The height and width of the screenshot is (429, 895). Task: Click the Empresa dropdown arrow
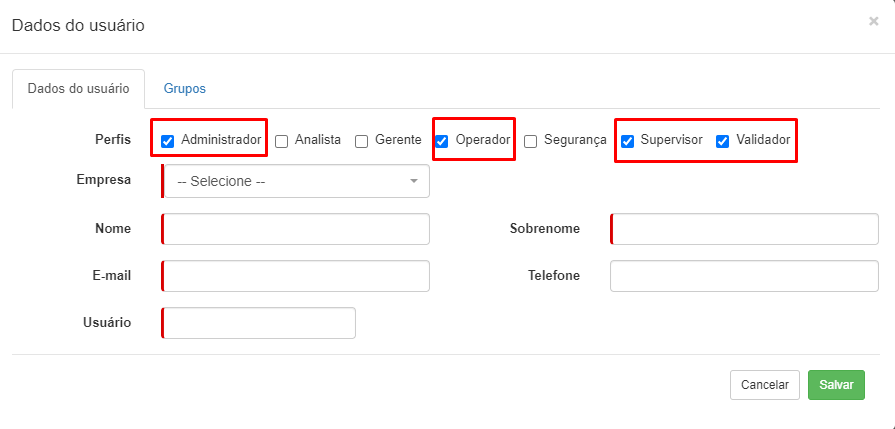(414, 181)
